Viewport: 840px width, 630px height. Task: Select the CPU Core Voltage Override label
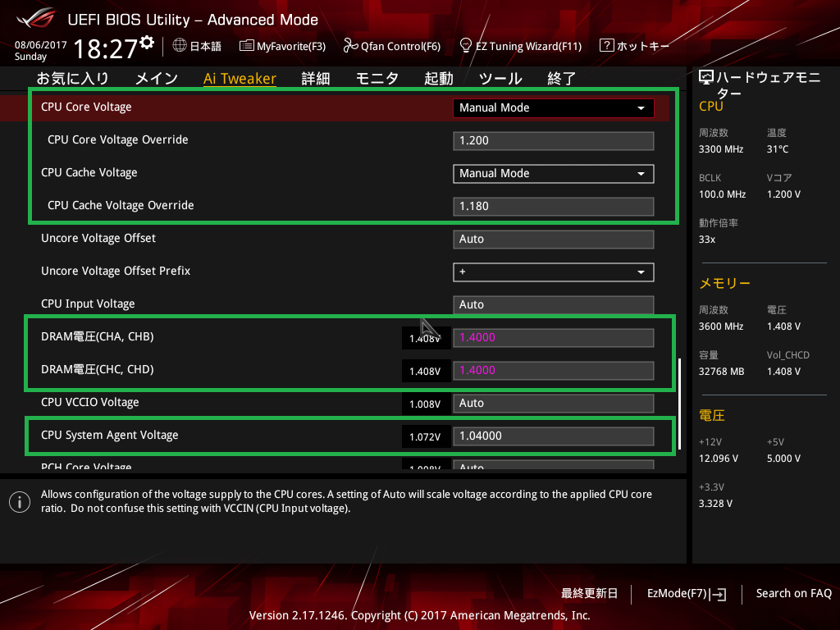pos(118,139)
